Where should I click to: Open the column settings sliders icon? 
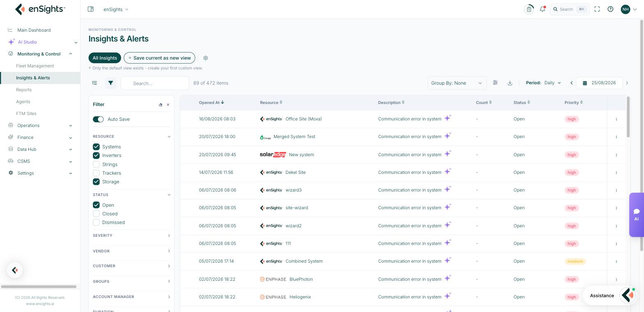click(495, 83)
